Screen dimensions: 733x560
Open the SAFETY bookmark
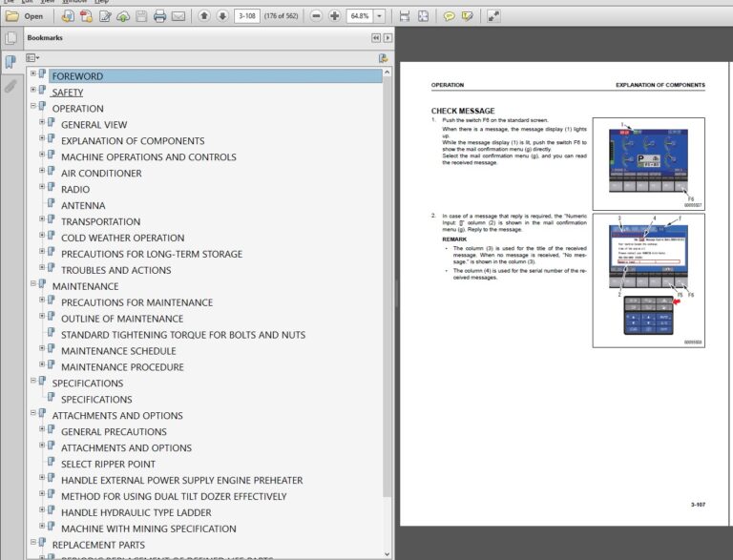68,93
